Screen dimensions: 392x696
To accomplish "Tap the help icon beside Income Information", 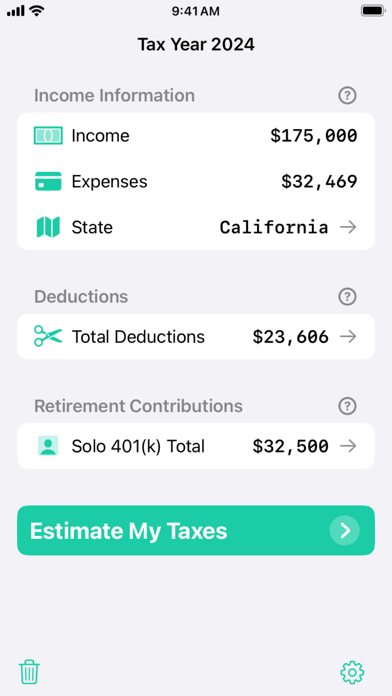I will (x=347, y=95).
